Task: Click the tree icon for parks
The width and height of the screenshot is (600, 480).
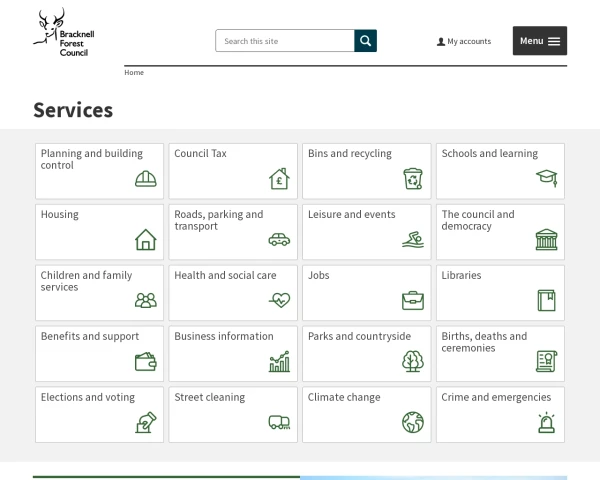Action: [413, 362]
